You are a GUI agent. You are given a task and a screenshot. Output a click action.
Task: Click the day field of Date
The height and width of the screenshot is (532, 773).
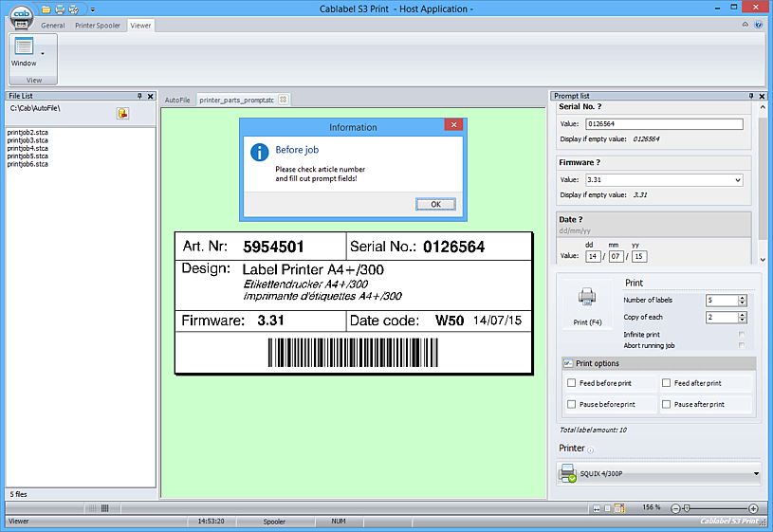(593, 256)
